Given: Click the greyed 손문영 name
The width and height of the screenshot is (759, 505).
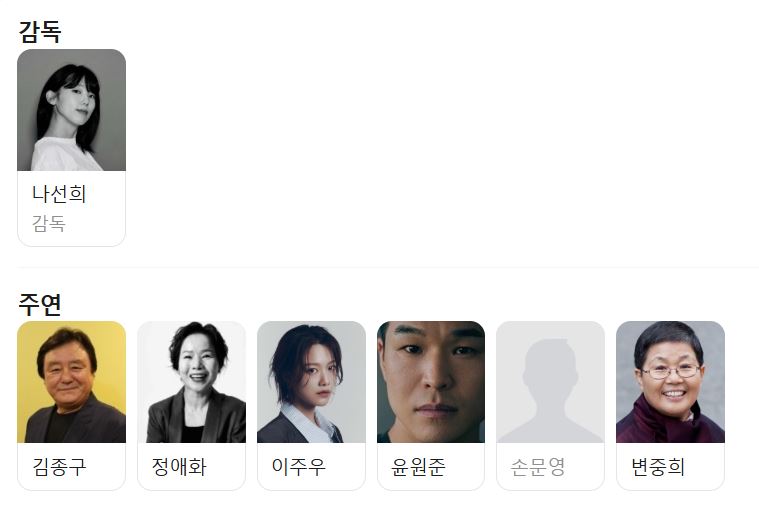Looking at the screenshot, I should point(538,467).
